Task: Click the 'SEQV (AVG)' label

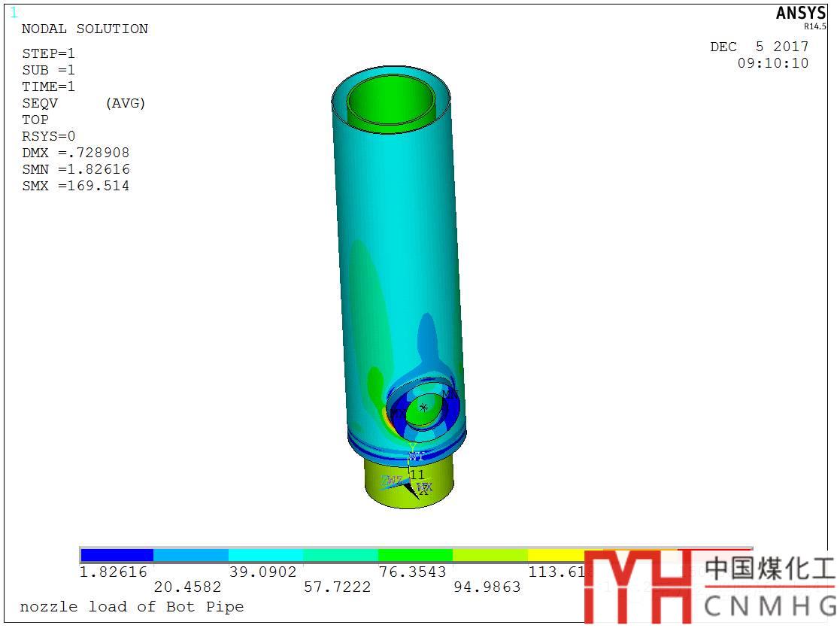Action: coord(83,104)
